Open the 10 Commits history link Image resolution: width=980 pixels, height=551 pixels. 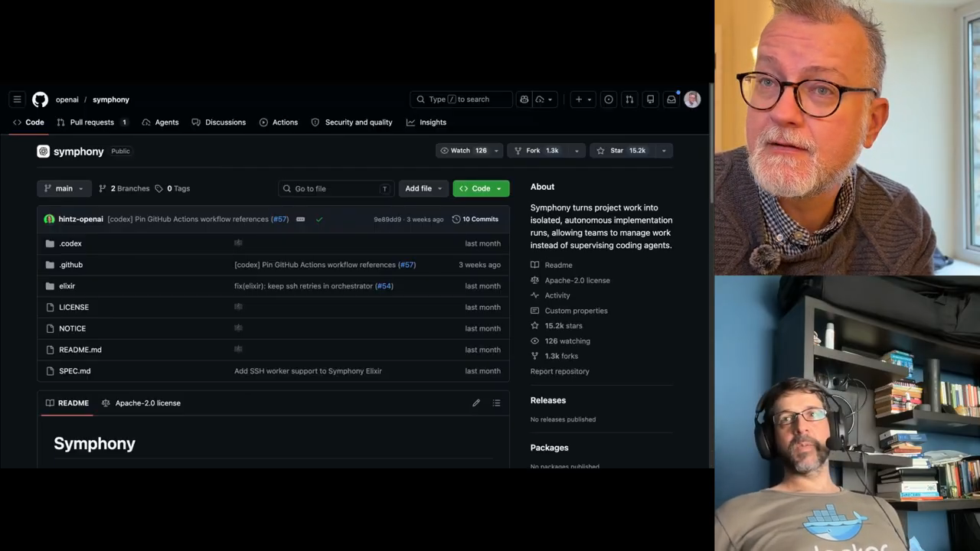[475, 220]
